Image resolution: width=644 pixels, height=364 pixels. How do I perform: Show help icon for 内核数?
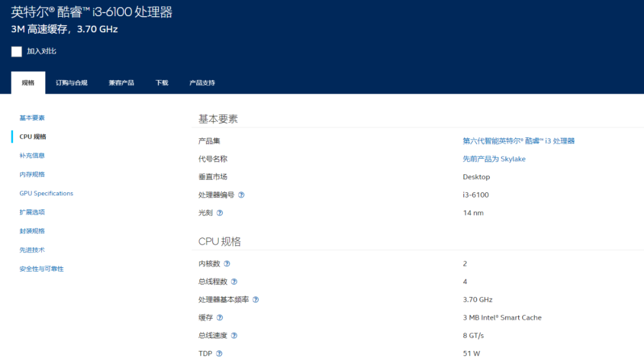(x=227, y=264)
